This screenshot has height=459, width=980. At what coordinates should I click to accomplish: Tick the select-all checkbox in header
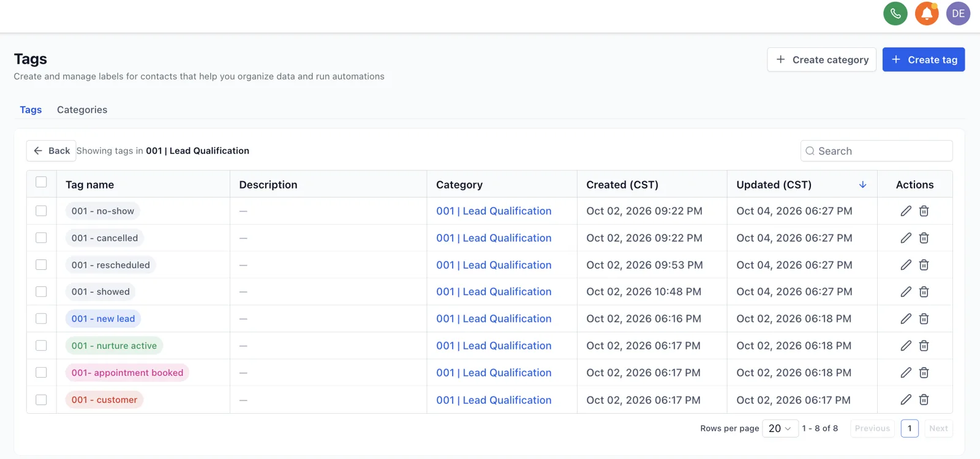click(x=41, y=182)
